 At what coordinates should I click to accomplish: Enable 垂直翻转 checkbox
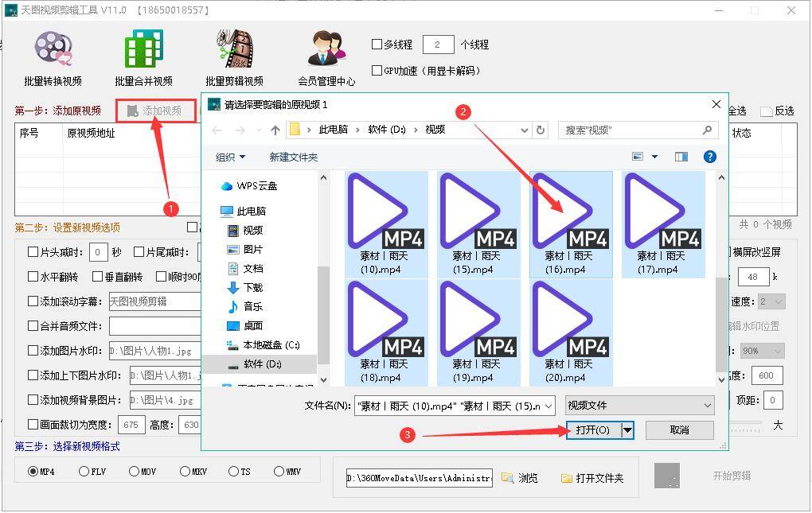97,277
